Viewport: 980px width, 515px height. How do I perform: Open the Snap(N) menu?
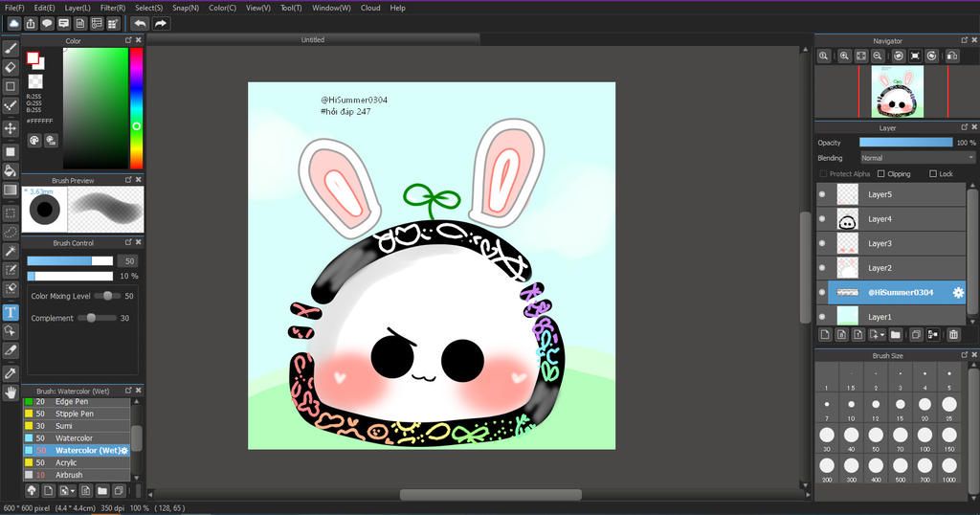click(x=186, y=8)
